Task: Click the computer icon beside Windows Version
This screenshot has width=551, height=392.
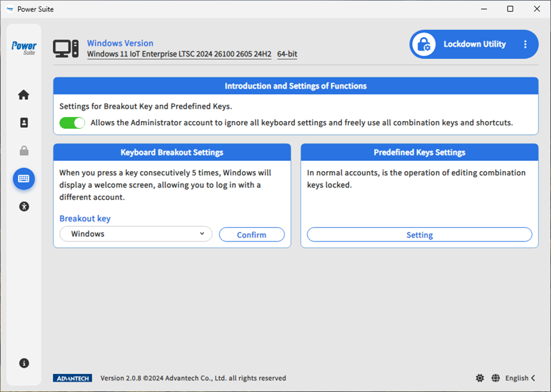Action: pyautogui.click(x=66, y=49)
